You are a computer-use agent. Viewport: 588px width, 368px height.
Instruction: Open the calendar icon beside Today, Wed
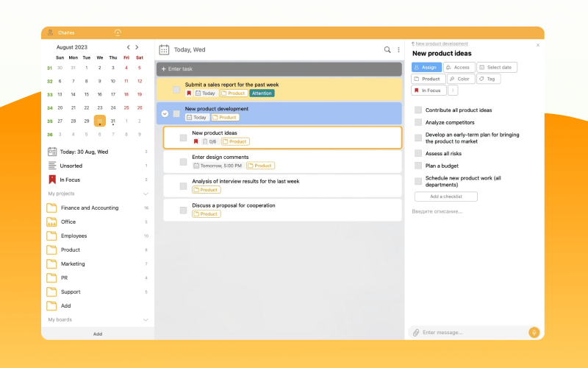pyautogui.click(x=164, y=49)
